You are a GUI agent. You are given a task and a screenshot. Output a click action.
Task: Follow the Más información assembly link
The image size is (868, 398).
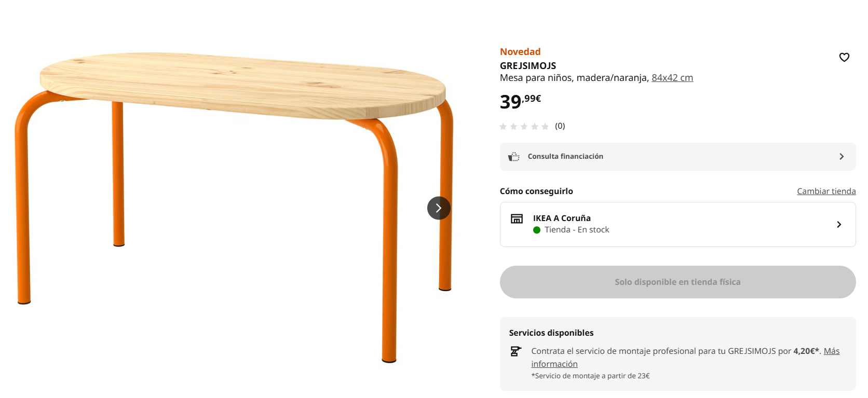tap(831, 351)
